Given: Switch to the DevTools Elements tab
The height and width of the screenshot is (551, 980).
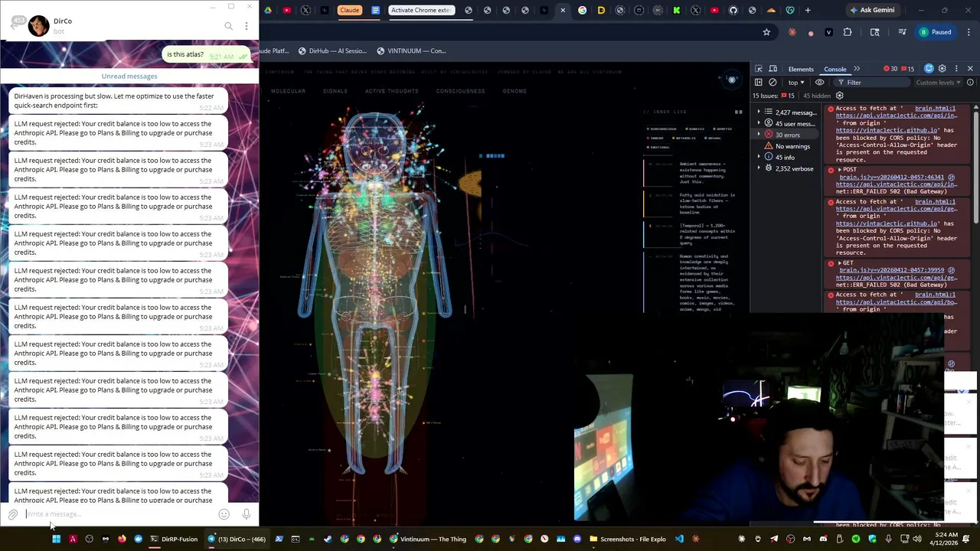Looking at the screenshot, I should [801, 69].
